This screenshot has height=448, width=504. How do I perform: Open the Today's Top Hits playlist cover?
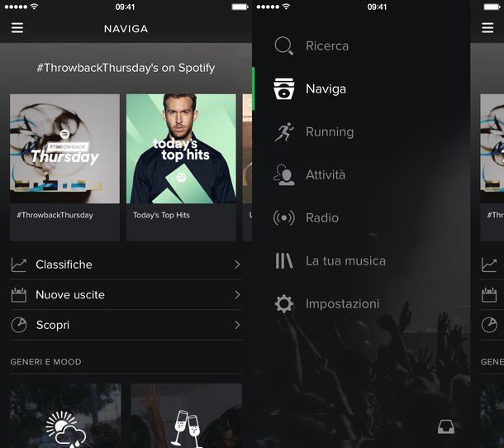tap(181, 149)
